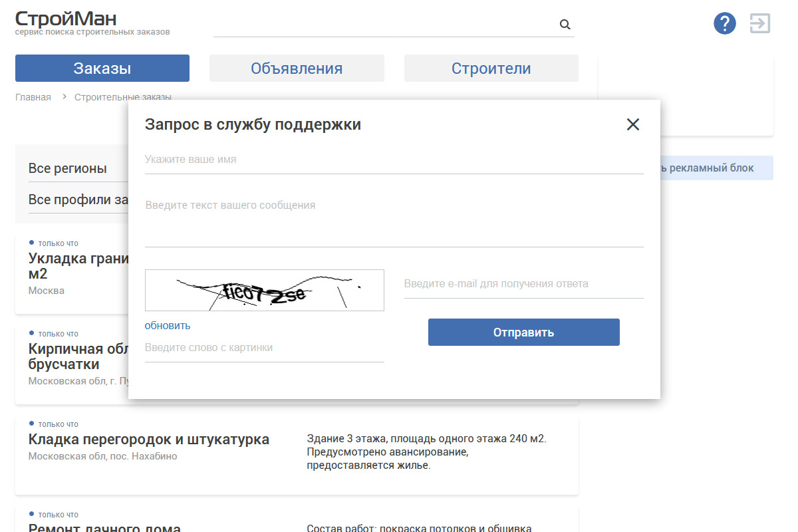Click the login door icon

click(x=759, y=23)
